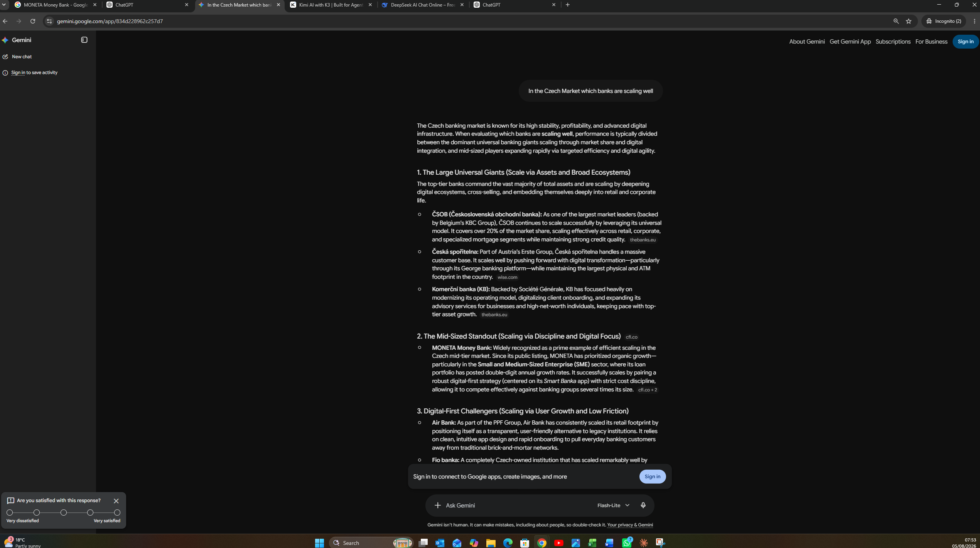Image resolution: width=980 pixels, height=548 pixels.
Task: Go back to the previous page
Action: click(x=5, y=21)
